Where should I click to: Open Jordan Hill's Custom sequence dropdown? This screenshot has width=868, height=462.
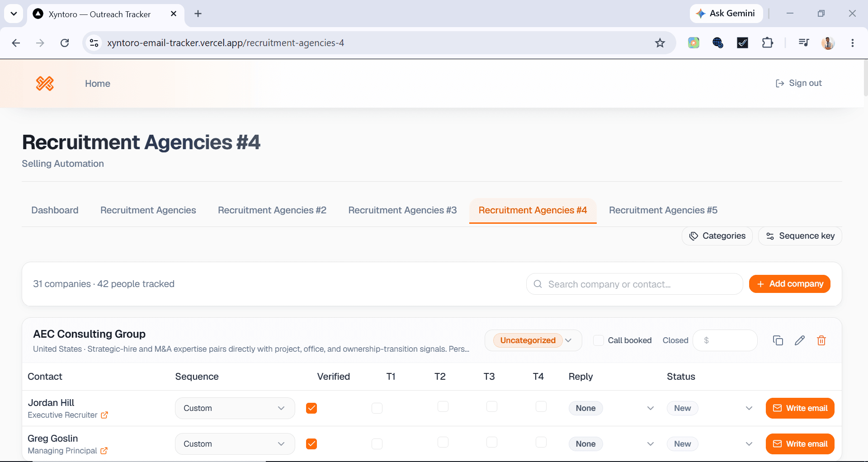[235, 408]
